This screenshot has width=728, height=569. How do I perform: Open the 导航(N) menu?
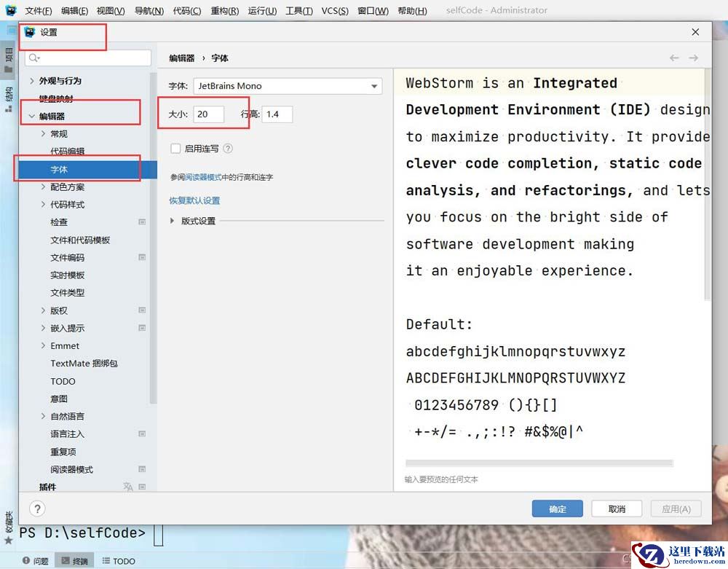point(149,10)
